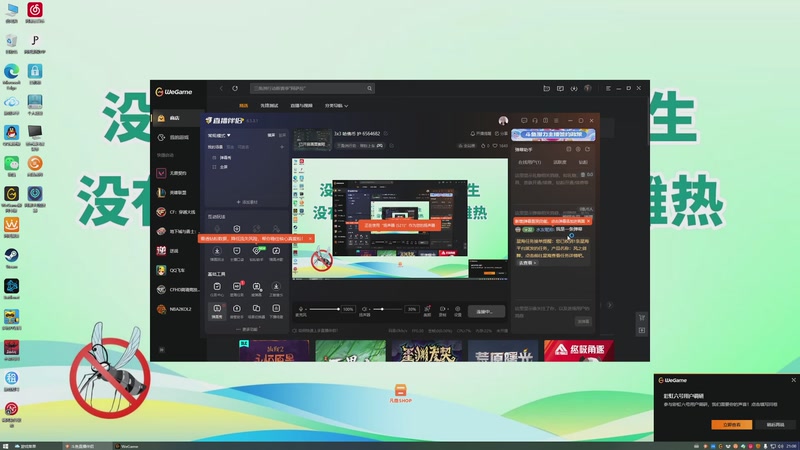Select the 全屏 source row
Screen dimensions: 800x450
[x=247, y=167]
